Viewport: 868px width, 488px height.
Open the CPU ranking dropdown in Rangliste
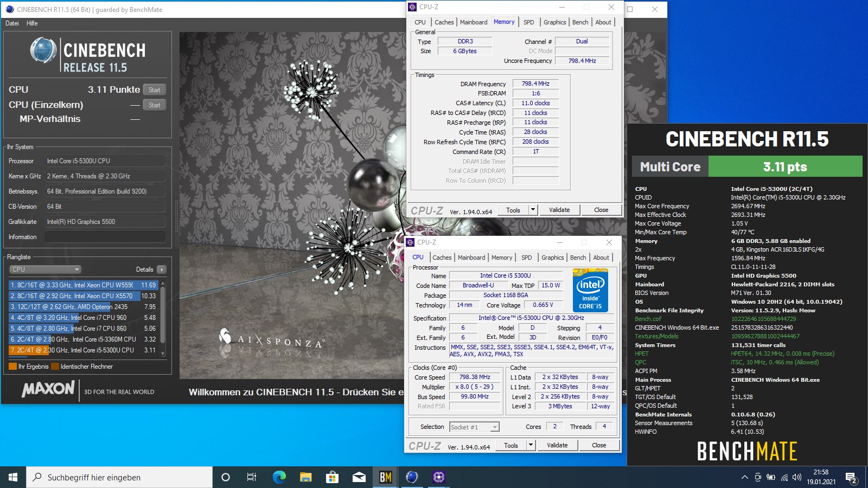pos(45,269)
